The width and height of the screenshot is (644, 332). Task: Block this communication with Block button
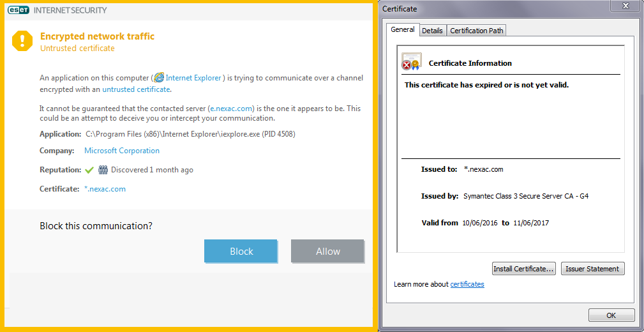(241, 251)
